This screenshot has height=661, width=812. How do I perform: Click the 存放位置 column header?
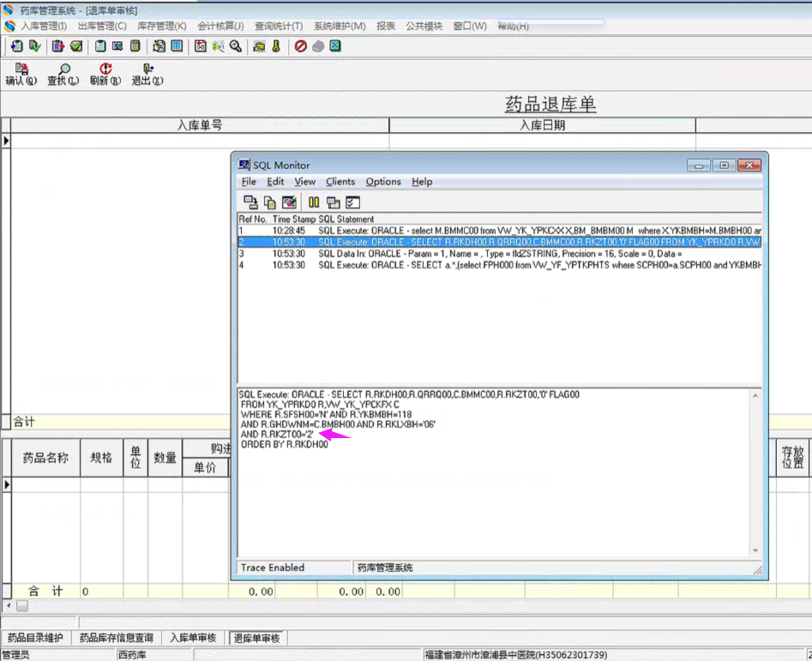(792, 458)
